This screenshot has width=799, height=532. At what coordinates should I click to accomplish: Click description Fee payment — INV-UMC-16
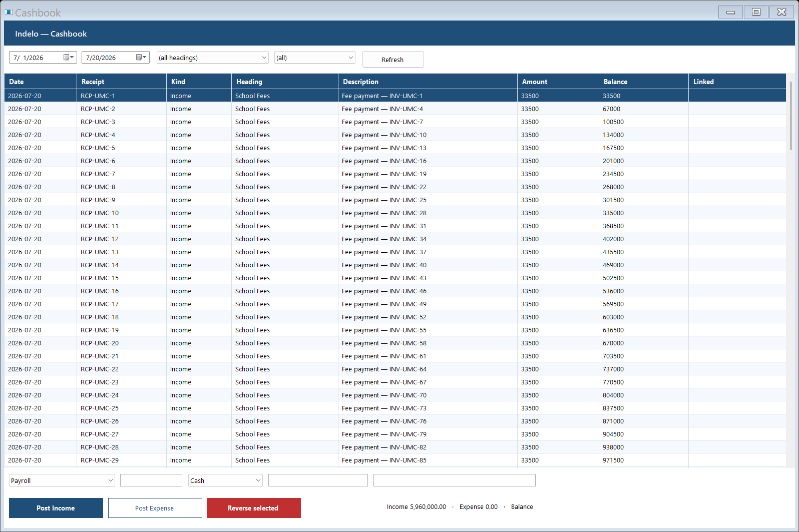click(384, 161)
